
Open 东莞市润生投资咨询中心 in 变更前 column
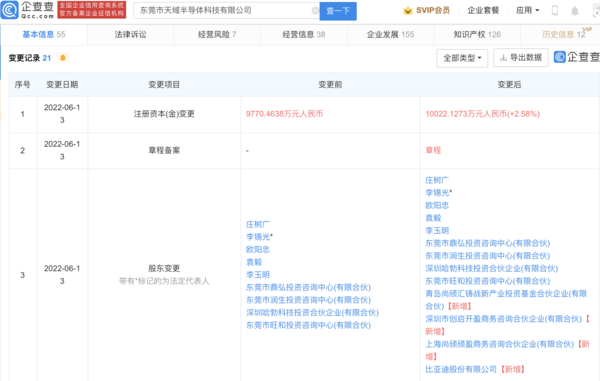click(308, 300)
